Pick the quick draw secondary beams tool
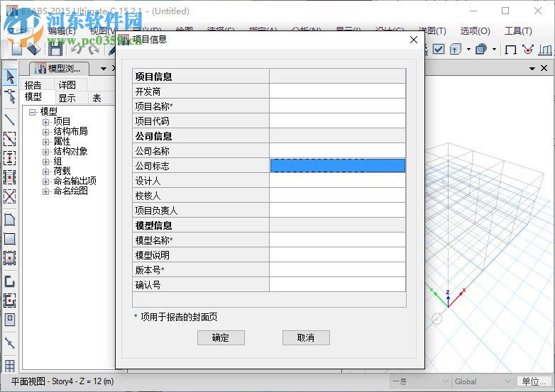 coord(9,177)
